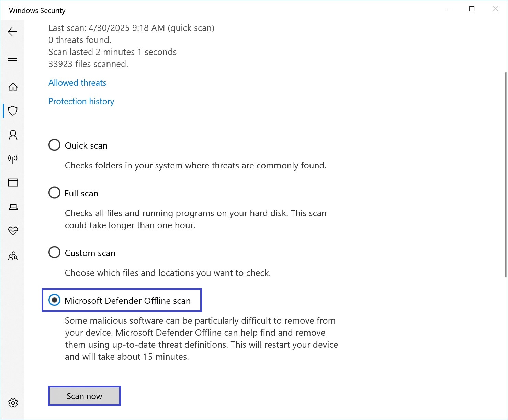Choose the Custom scan radio button
This screenshot has width=508, height=420.
click(x=54, y=253)
